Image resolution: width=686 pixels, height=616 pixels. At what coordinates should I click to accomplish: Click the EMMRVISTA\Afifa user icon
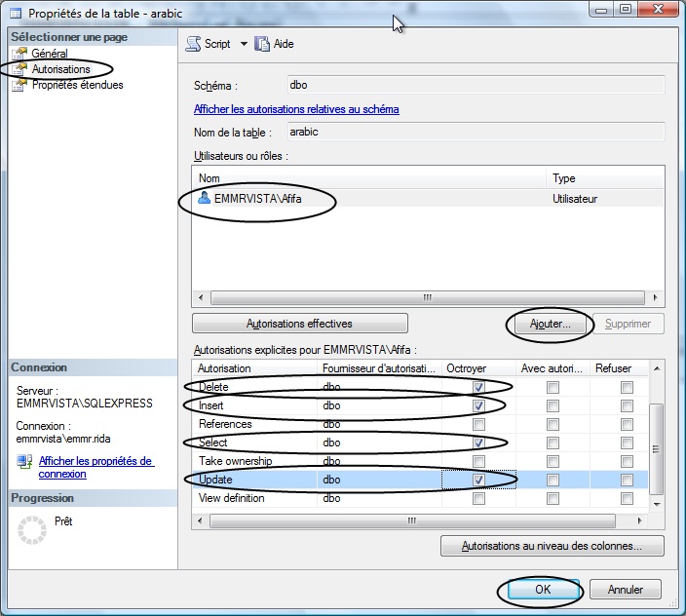204,198
